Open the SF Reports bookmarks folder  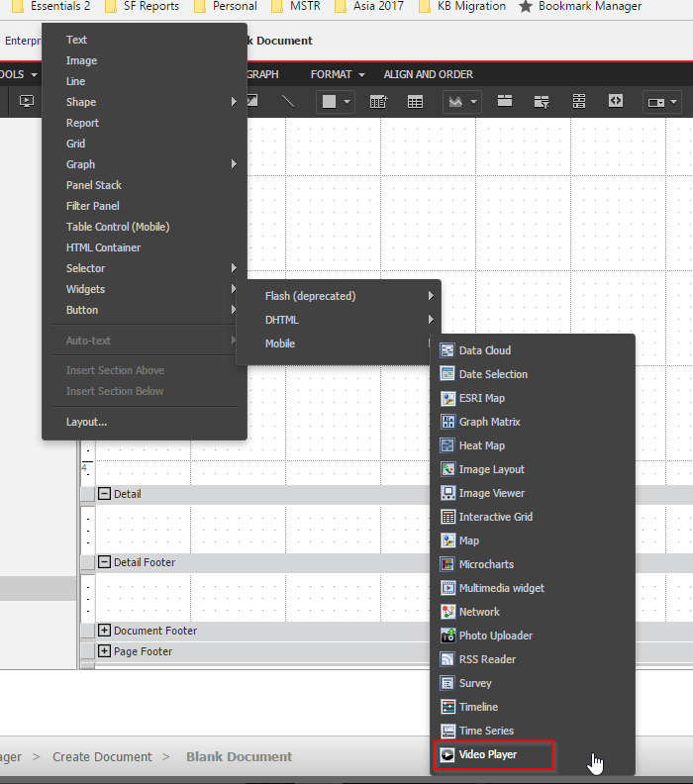(142, 6)
